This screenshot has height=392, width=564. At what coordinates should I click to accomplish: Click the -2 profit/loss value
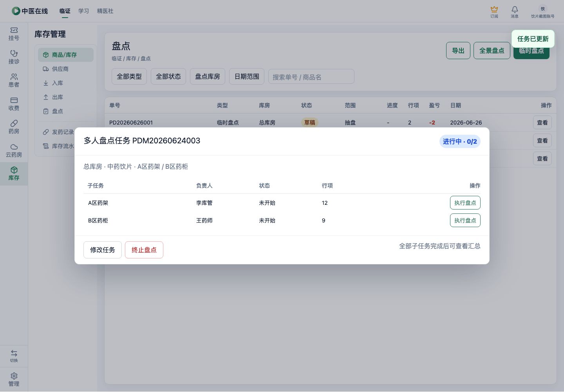[x=432, y=123]
